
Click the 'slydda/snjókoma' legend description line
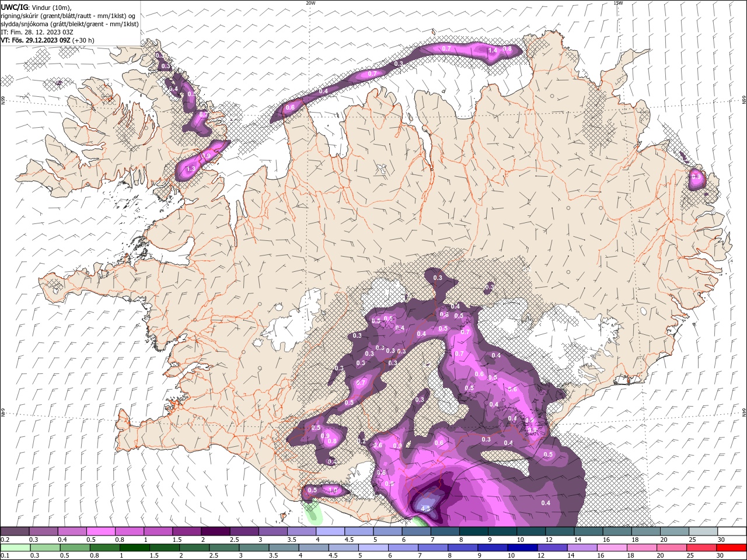point(70,24)
